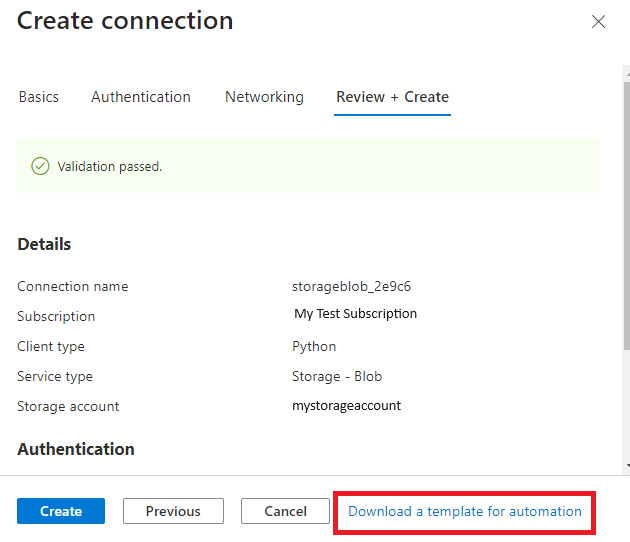Click the 'mystorageaccount' value
Viewport: 630px width, 542px height.
point(346,406)
